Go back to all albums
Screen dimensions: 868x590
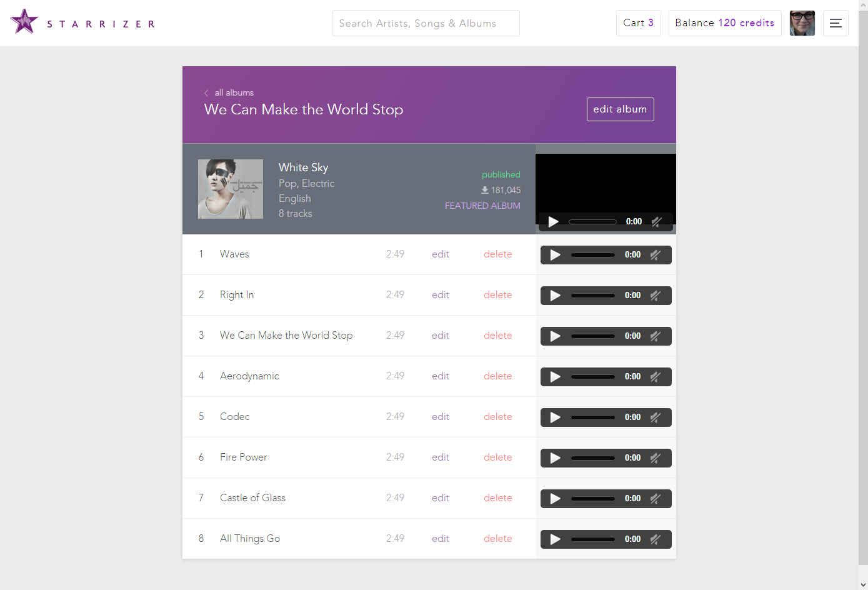tap(229, 92)
